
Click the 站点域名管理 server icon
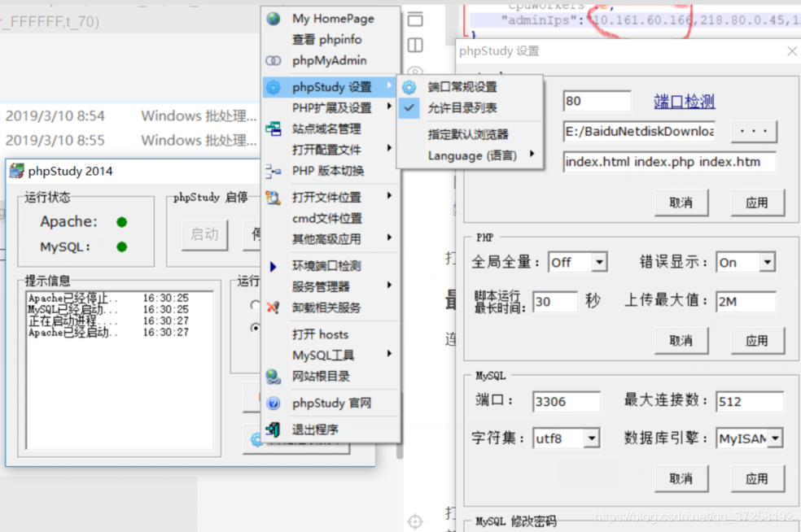[274, 129]
